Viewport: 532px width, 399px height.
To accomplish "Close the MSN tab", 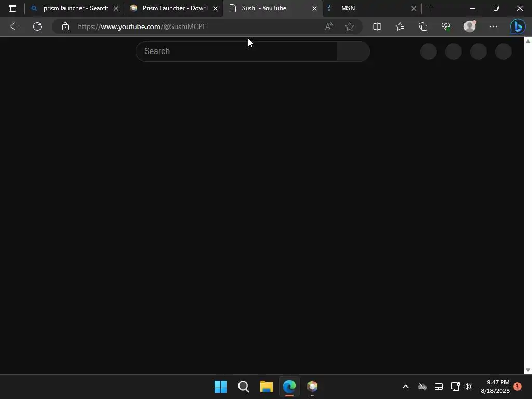I will tap(414, 8).
